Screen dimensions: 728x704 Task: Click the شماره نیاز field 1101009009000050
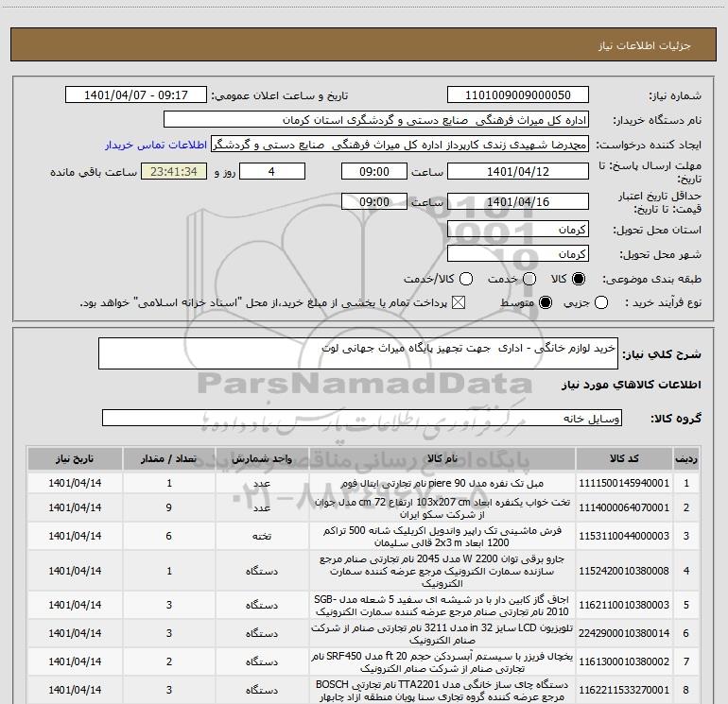coord(518,95)
